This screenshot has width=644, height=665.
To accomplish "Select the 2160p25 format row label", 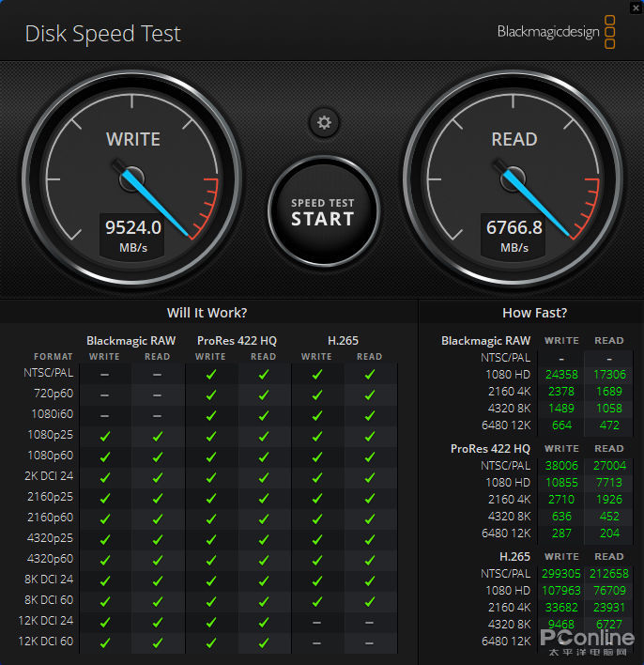I will coord(50,497).
